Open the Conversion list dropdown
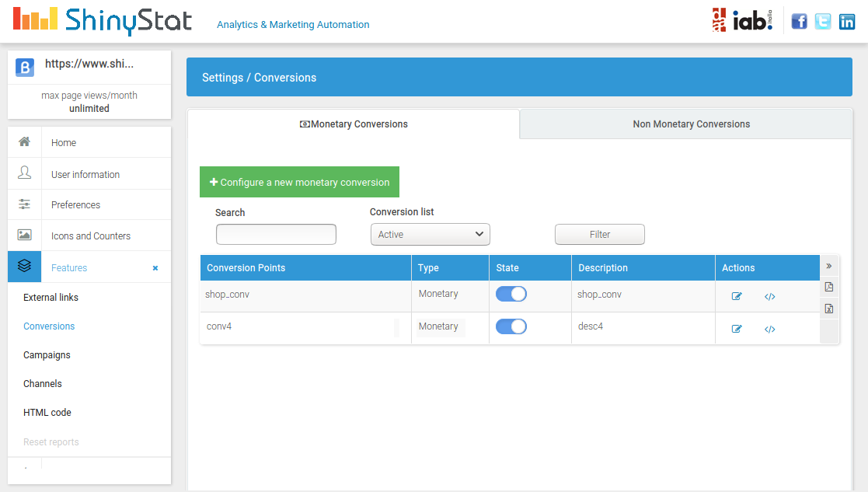Image resolution: width=868 pixels, height=492 pixels. pyautogui.click(x=430, y=234)
